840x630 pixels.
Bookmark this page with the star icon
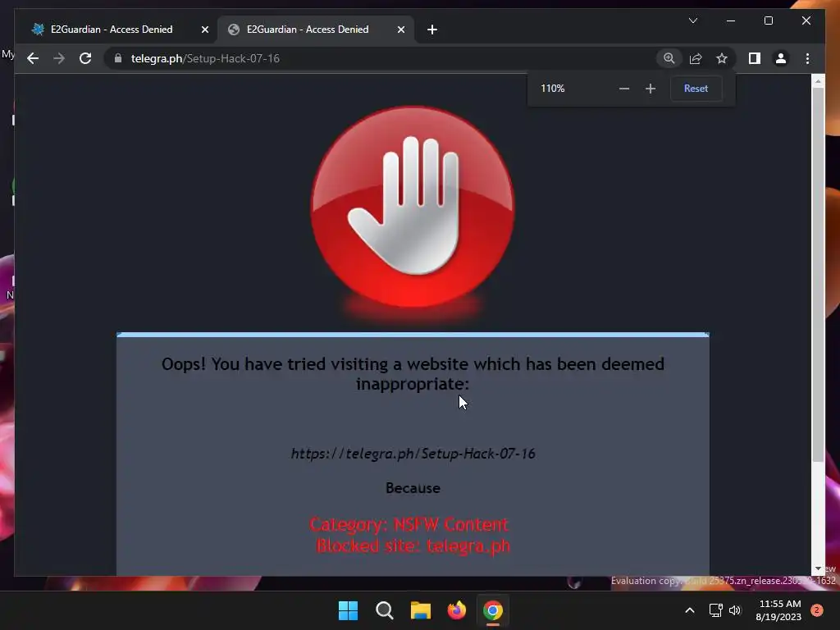pos(722,58)
